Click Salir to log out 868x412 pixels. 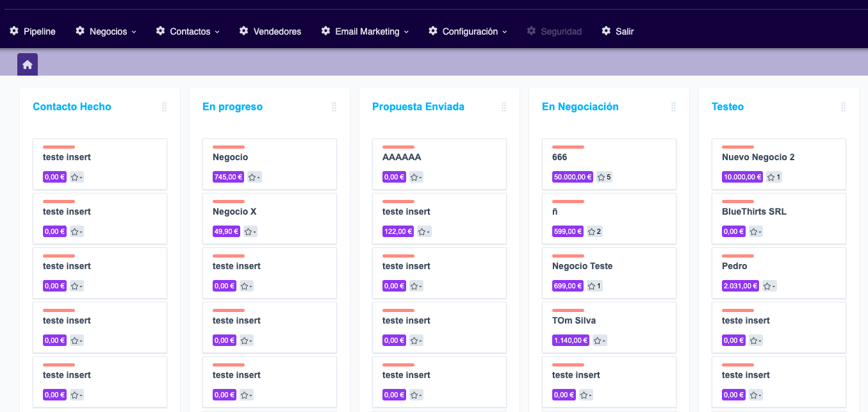(624, 31)
